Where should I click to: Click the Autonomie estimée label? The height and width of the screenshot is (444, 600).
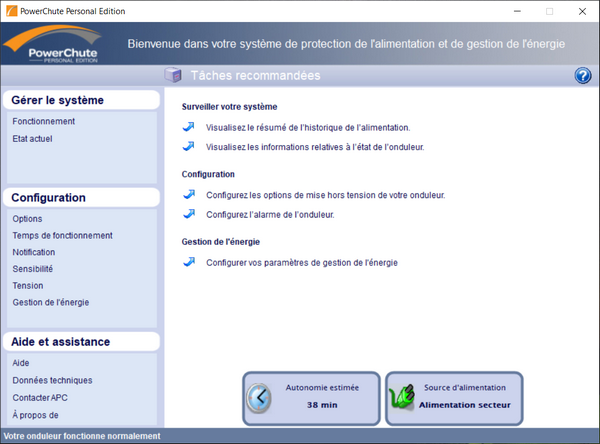click(x=322, y=387)
